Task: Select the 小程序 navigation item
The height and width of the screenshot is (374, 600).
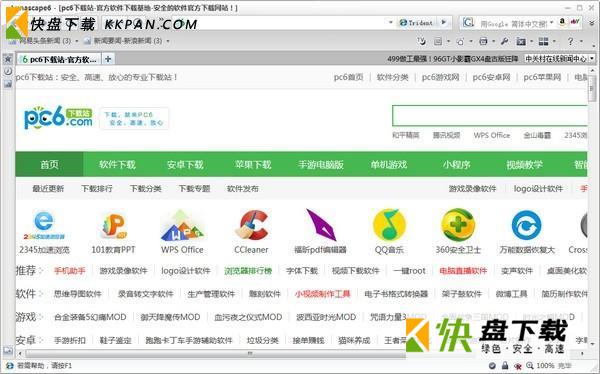Action: (457, 165)
